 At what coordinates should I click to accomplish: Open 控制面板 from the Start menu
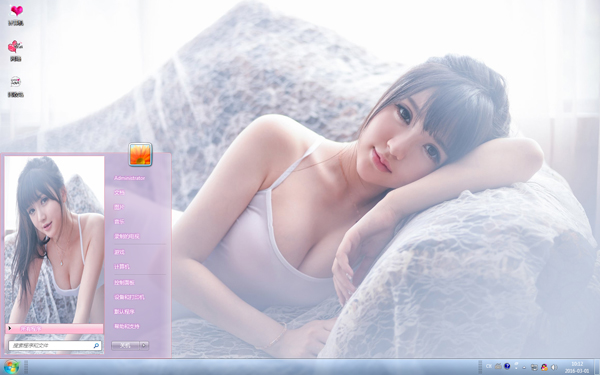124,282
